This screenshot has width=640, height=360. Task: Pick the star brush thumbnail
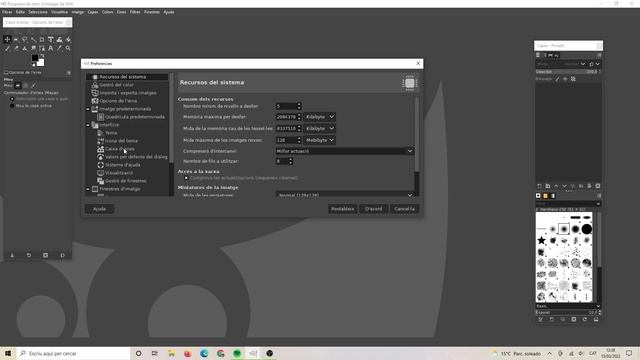541,240
